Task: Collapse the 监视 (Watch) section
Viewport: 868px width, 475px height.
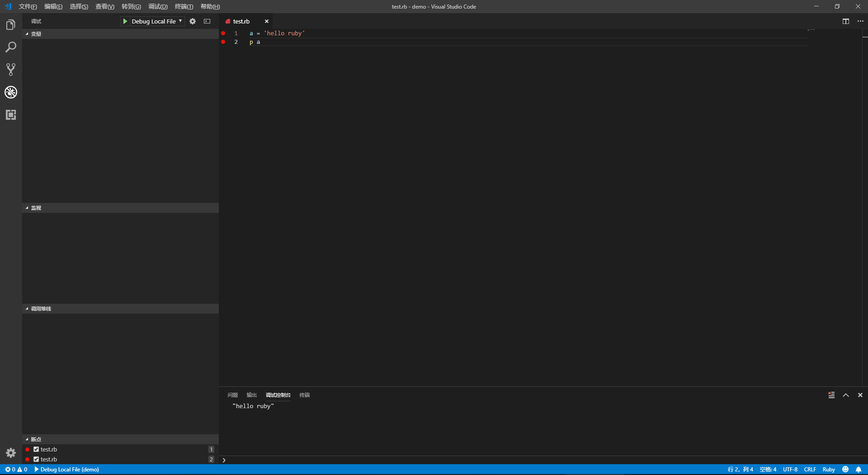Action: click(121, 208)
